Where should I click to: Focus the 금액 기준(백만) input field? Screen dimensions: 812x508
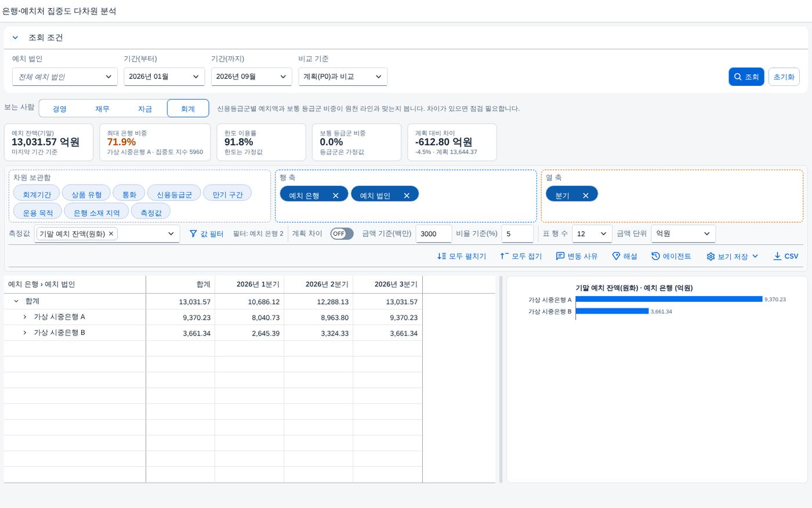[x=434, y=233]
